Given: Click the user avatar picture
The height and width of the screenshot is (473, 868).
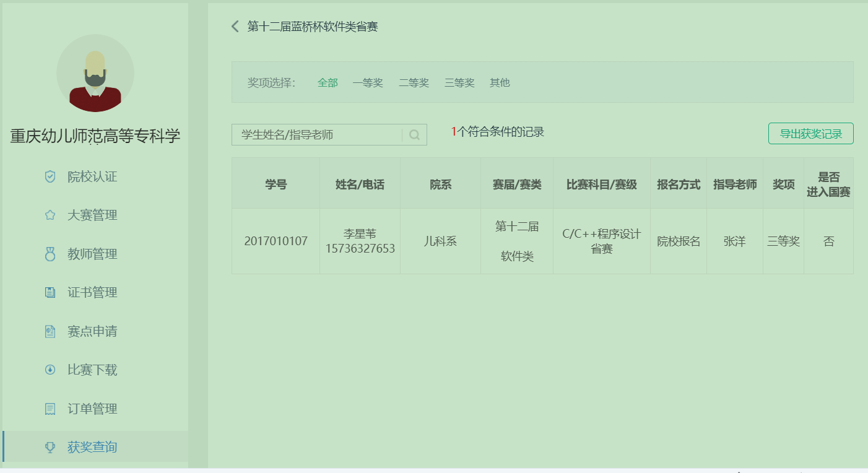Looking at the screenshot, I should (95, 73).
